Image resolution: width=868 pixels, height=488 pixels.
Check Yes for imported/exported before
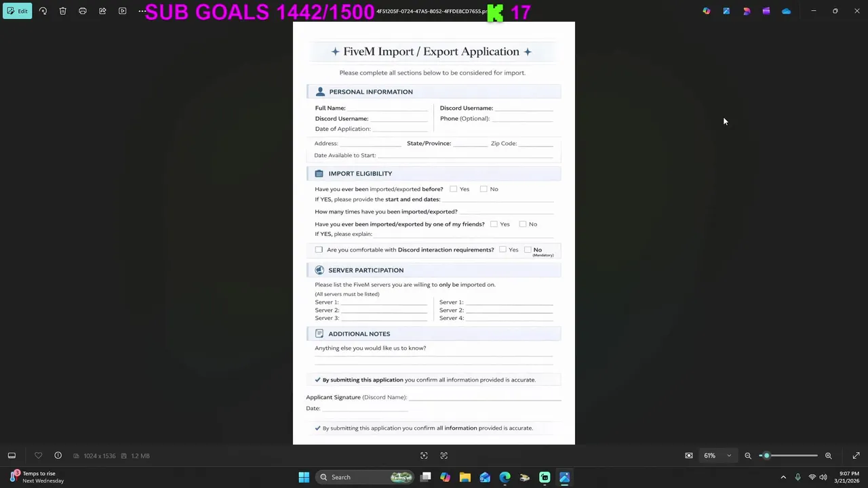coord(454,189)
